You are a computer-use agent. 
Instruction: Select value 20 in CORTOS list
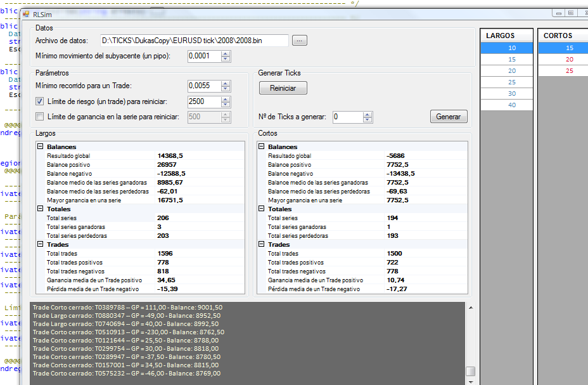click(x=569, y=59)
